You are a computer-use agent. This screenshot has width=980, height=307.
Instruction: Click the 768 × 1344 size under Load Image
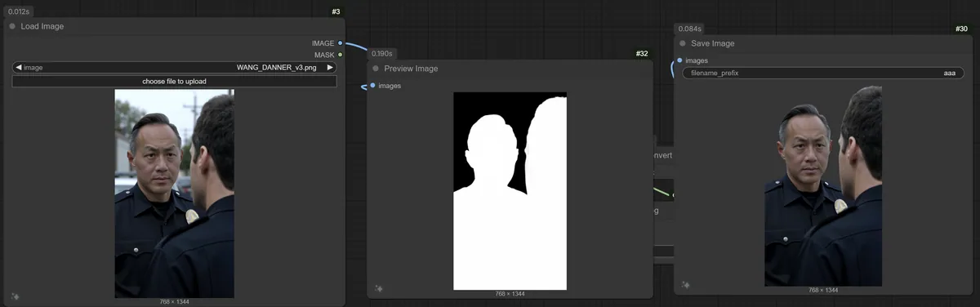(175, 302)
